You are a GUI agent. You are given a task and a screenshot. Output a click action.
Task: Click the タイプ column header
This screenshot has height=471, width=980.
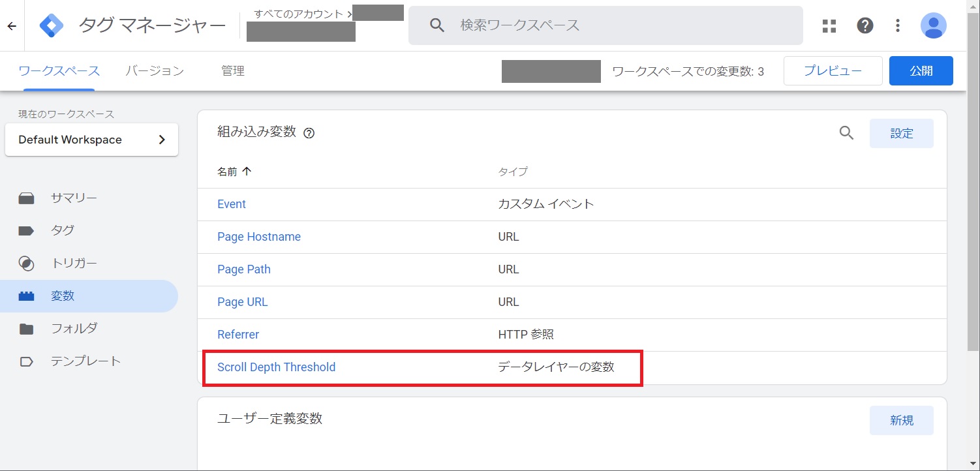click(x=513, y=172)
